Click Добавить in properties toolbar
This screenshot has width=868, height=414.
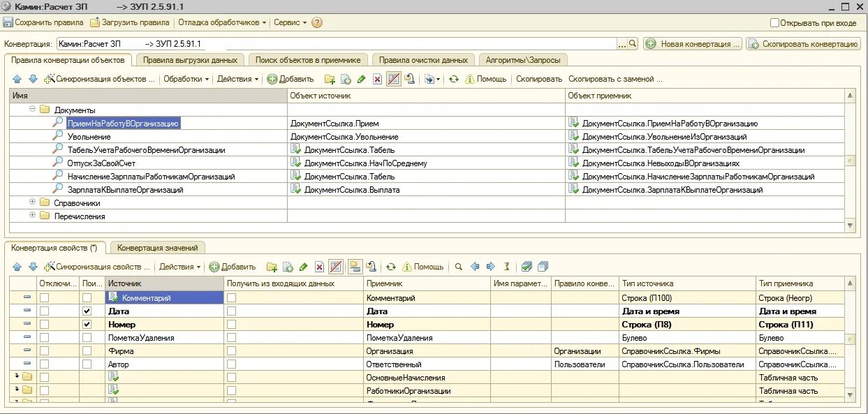click(233, 267)
